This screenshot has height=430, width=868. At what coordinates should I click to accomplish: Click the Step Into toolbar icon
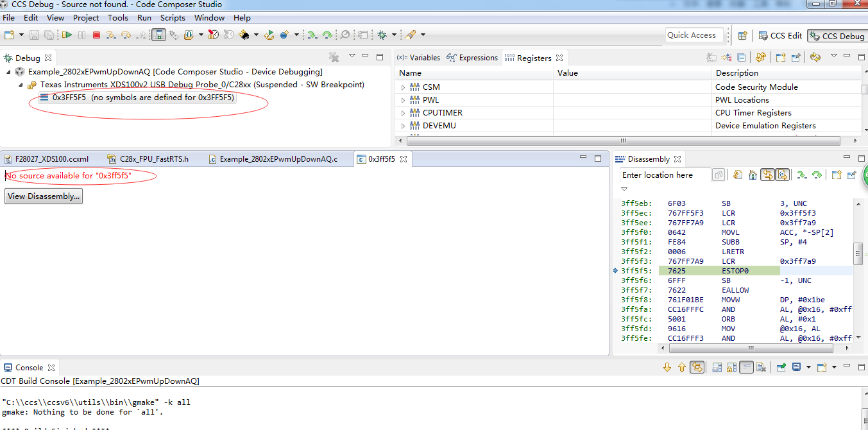111,35
